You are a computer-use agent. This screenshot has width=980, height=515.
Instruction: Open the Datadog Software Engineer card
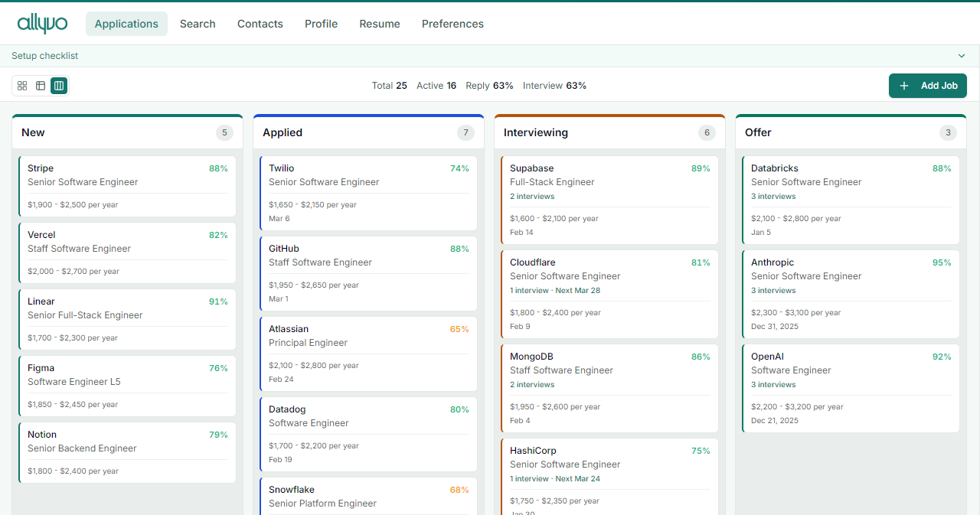(368, 434)
